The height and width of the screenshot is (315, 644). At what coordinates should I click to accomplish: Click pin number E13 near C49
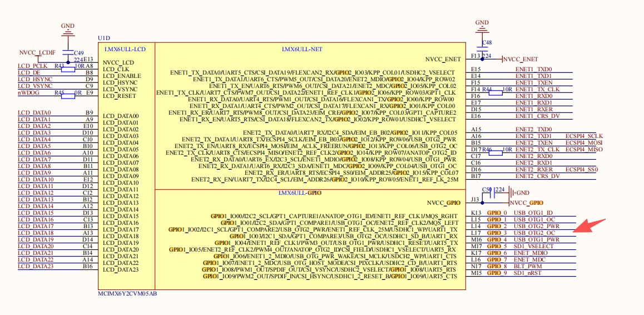coord(88,59)
